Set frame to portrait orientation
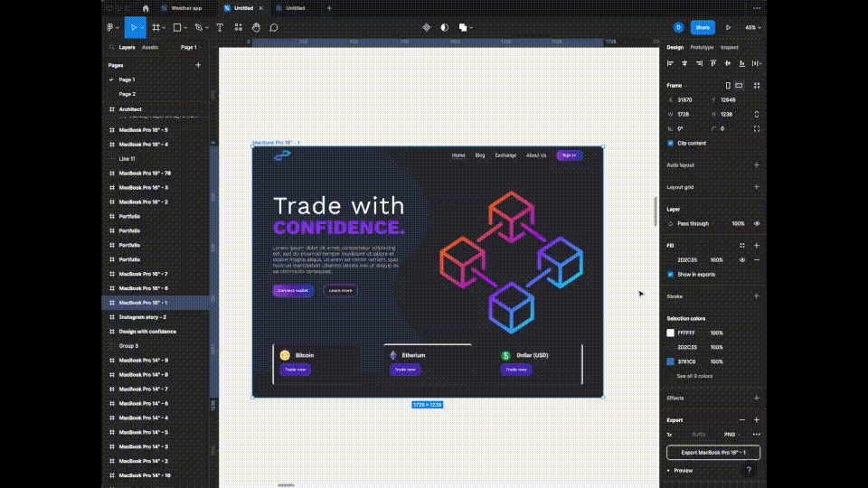 click(x=728, y=86)
